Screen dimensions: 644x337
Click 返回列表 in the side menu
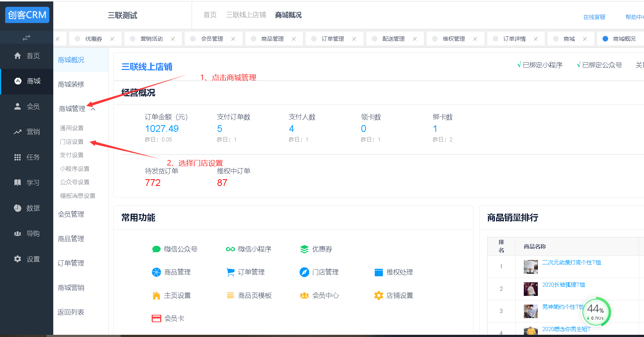tap(71, 312)
